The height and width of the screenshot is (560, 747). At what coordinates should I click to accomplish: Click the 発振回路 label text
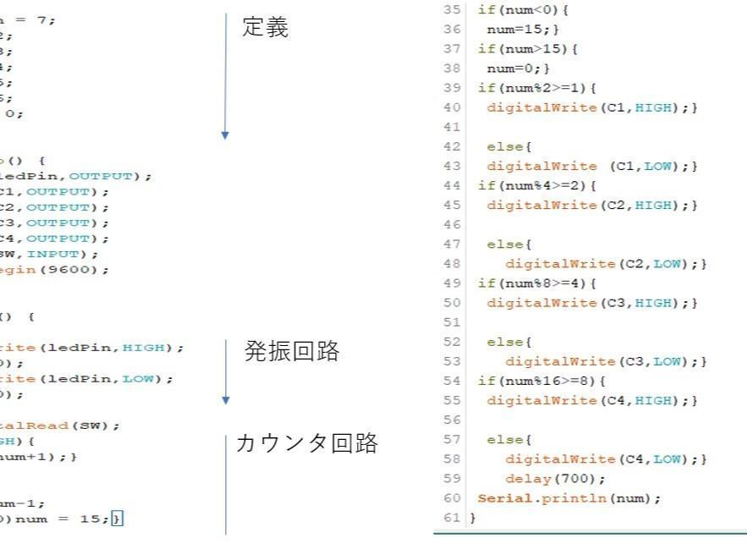coord(292,351)
